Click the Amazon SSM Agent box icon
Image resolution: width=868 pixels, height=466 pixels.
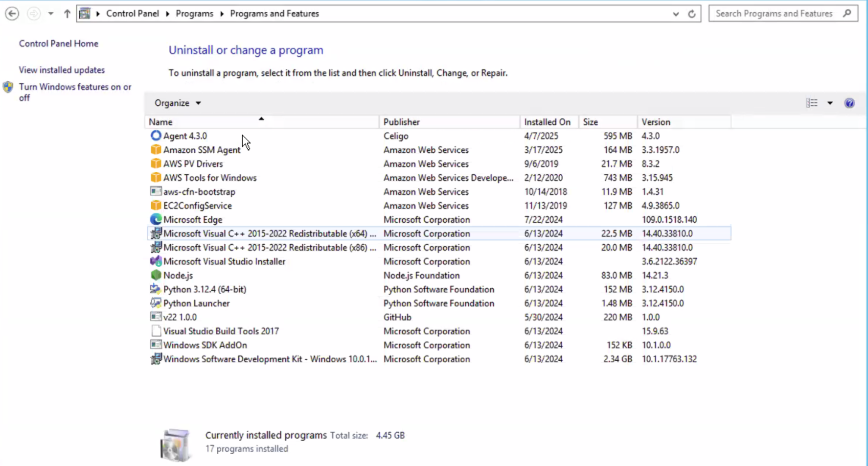click(156, 150)
